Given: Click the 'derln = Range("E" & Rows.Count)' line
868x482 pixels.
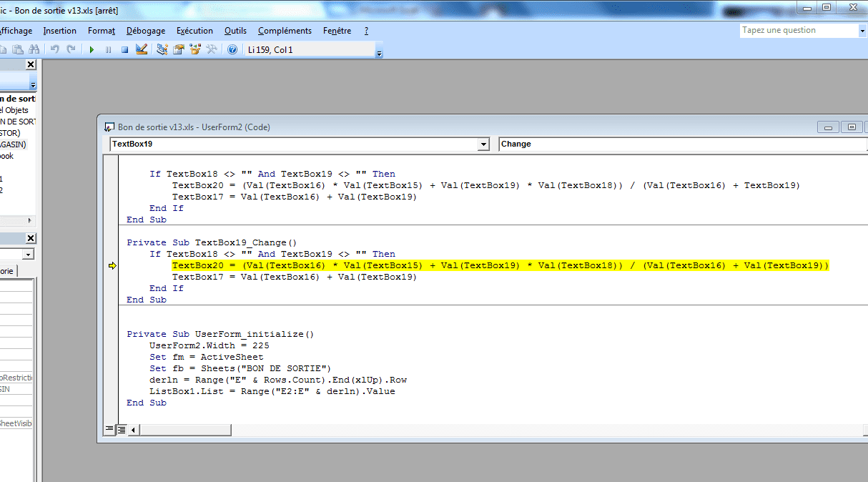Looking at the screenshot, I should tap(278, 380).
